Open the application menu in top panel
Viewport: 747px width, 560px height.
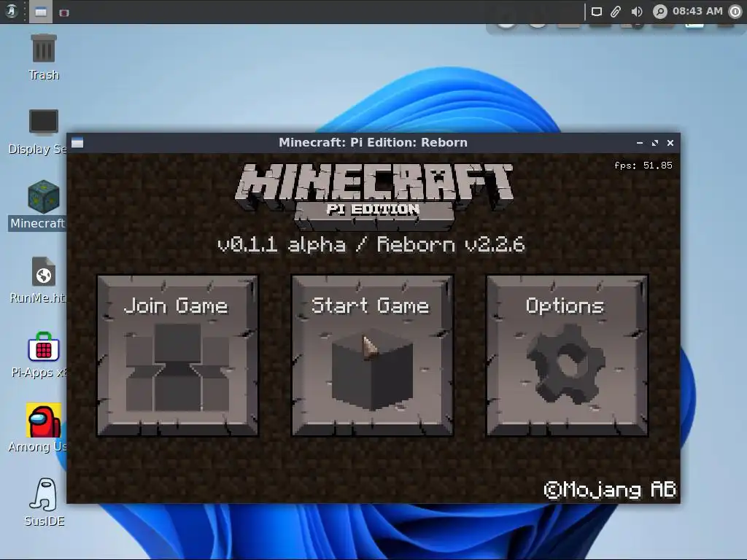[12, 12]
